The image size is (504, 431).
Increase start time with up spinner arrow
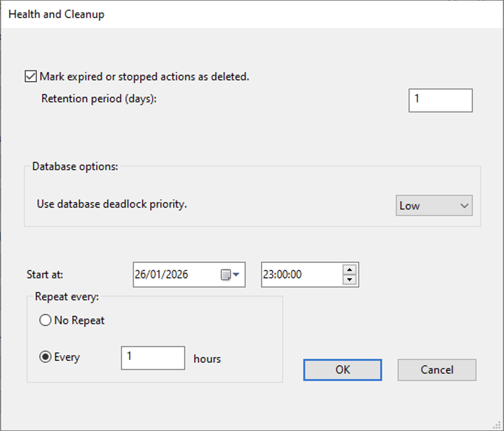coord(350,270)
